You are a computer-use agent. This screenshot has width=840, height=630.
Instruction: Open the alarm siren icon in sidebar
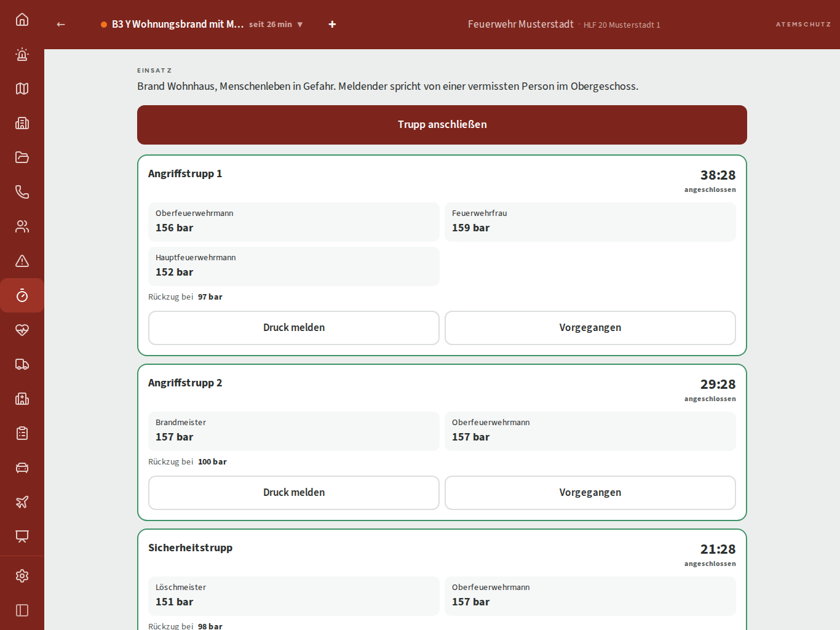(x=22, y=54)
